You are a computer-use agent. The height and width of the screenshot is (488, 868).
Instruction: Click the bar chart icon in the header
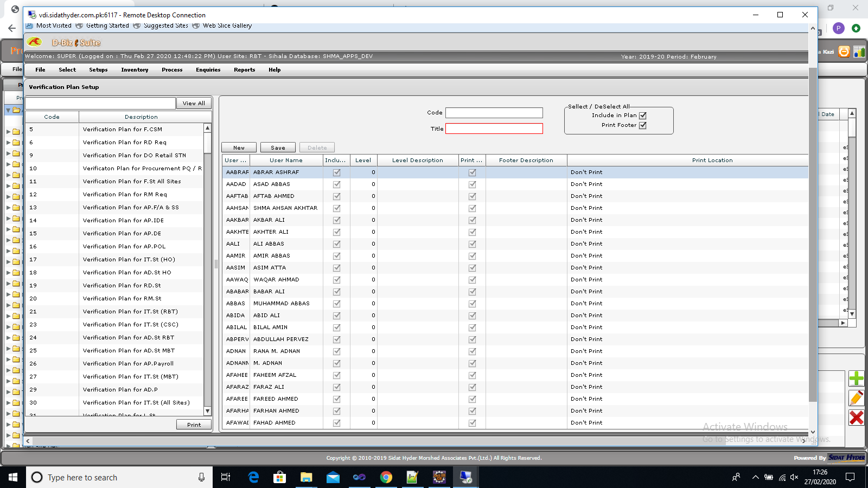pos(859,52)
